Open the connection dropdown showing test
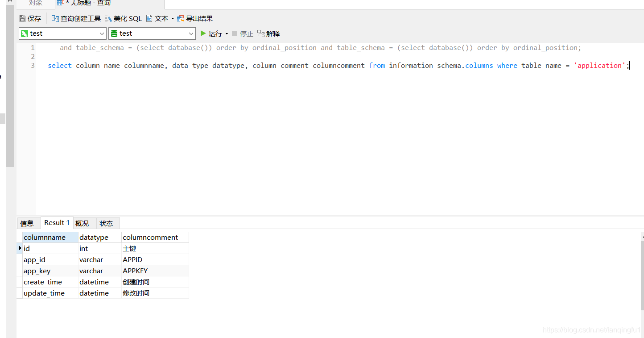Screen dimensions: 644x338 103,33
